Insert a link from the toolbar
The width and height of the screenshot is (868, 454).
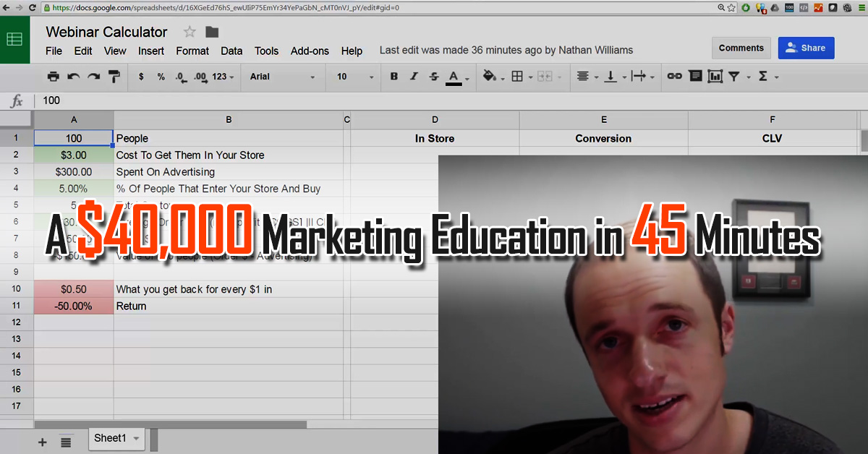(674, 76)
